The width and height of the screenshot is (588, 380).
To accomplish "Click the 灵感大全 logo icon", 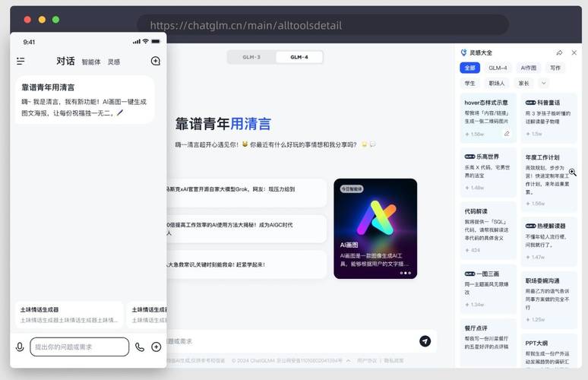I will coord(464,52).
